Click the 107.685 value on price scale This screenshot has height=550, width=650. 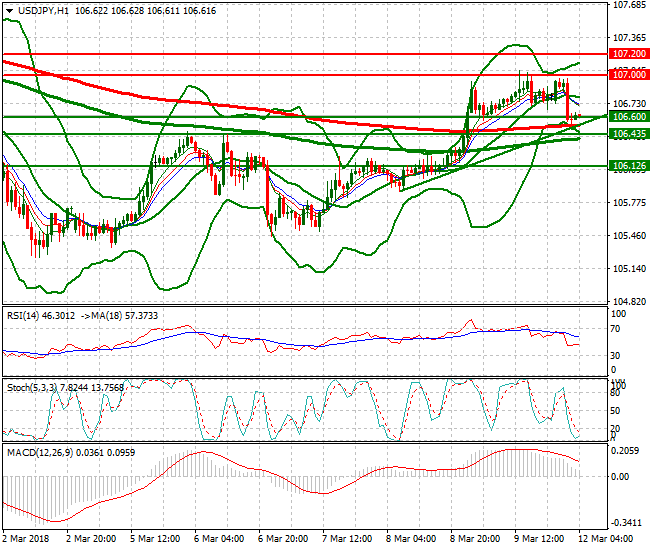(x=628, y=5)
